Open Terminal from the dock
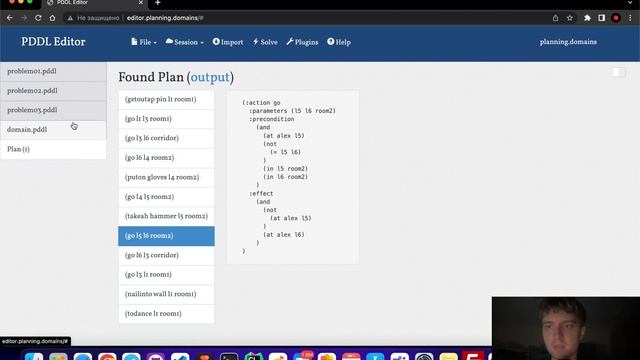The width and height of the screenshot is (640, 360). (229, 357)
